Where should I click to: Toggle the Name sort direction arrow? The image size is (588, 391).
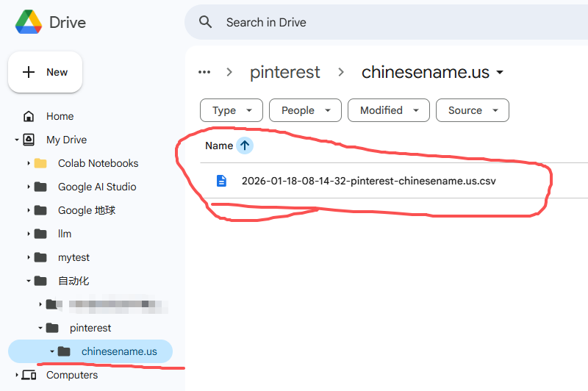[245, 146]
